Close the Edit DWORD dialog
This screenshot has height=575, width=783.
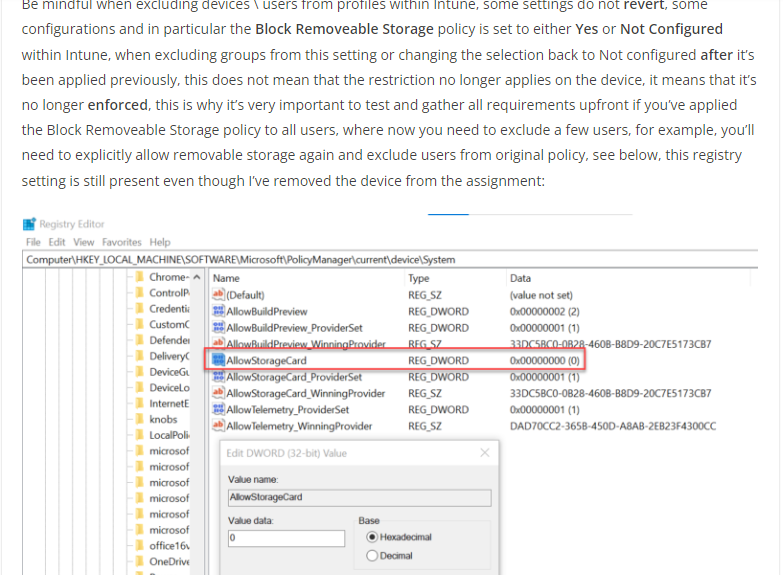[x=484, y=453]
